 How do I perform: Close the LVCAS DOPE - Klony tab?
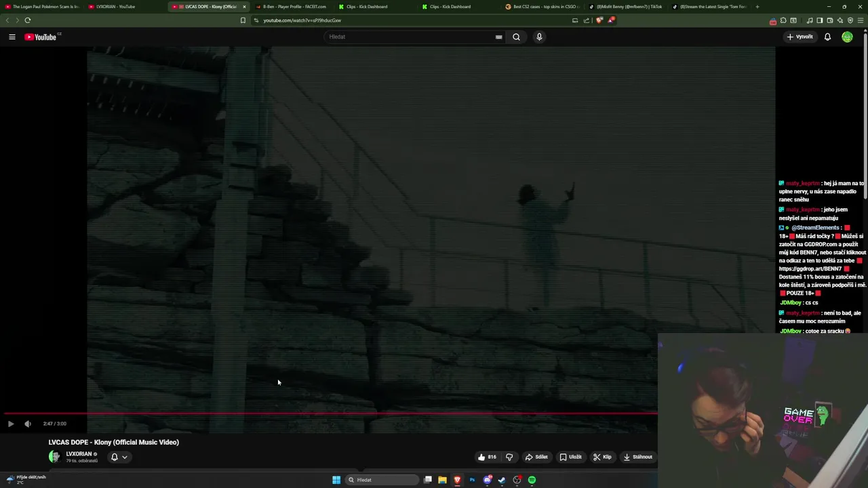pos(244,7)
